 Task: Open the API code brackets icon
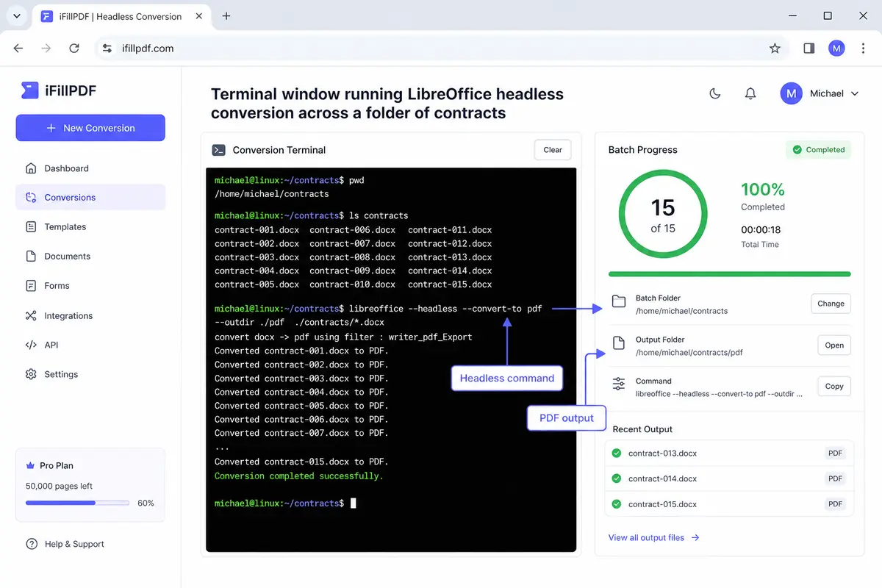[31, 345]
